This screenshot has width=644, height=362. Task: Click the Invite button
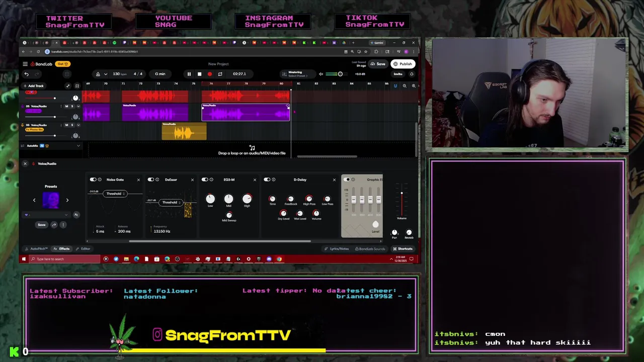pos(398,74)
